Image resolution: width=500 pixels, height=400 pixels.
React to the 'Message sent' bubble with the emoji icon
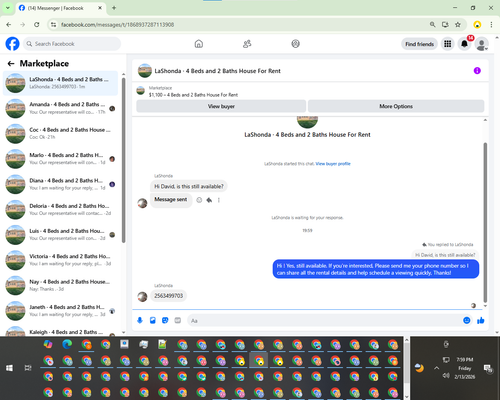[x=199, y=200]
